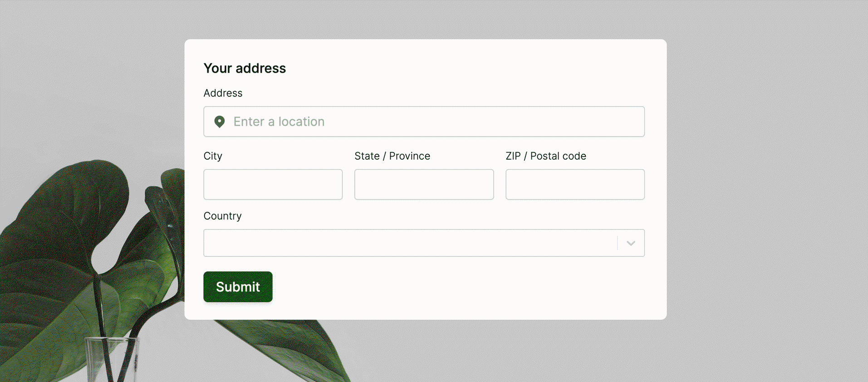The image size is (868, 382).
Task: Click the ZIP / Postal code input
Action: pyautogui.click(x=575, y=184)
